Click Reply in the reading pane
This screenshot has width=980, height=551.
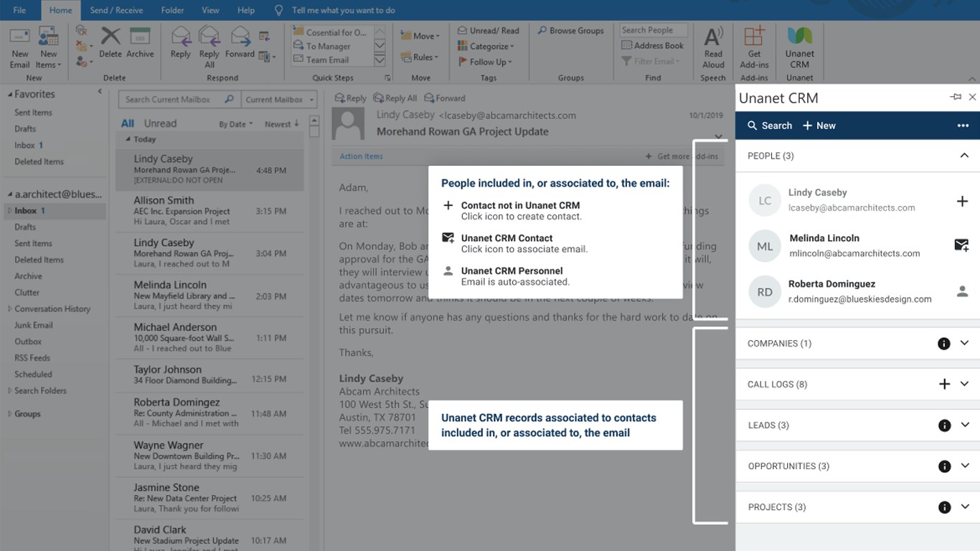pos(350,98)
